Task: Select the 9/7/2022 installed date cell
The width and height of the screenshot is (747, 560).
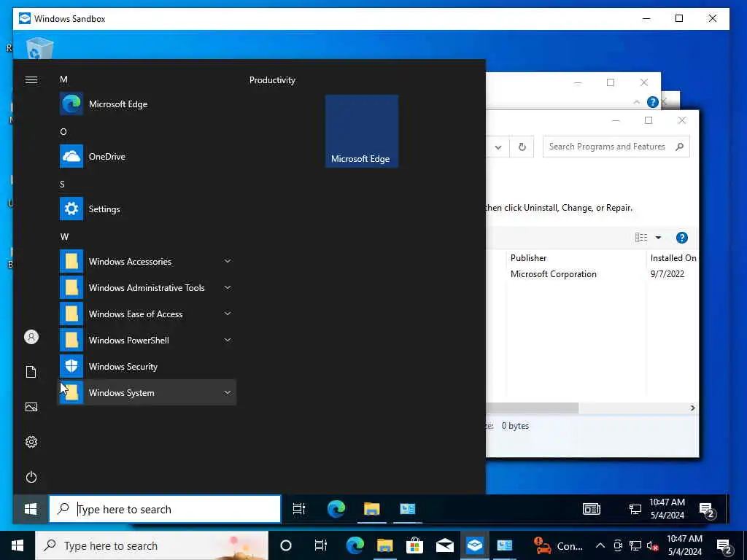Action: point(667,274)
